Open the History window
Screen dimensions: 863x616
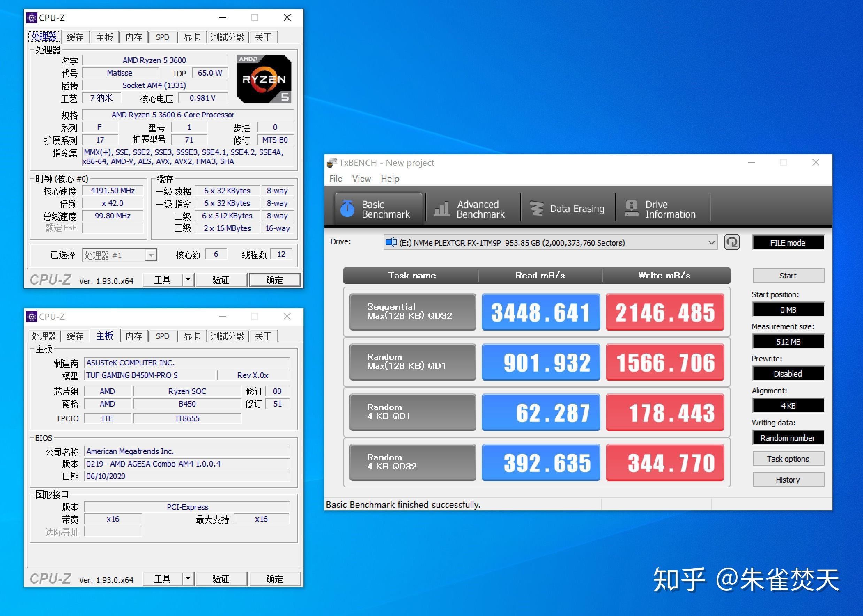coord(788,479)
